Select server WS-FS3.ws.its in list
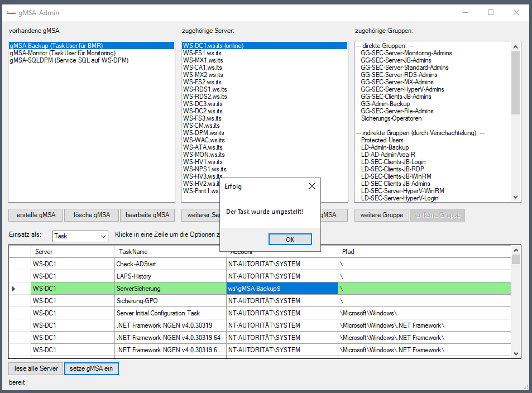Screen dimensions: 532x393 click(265, 118)
